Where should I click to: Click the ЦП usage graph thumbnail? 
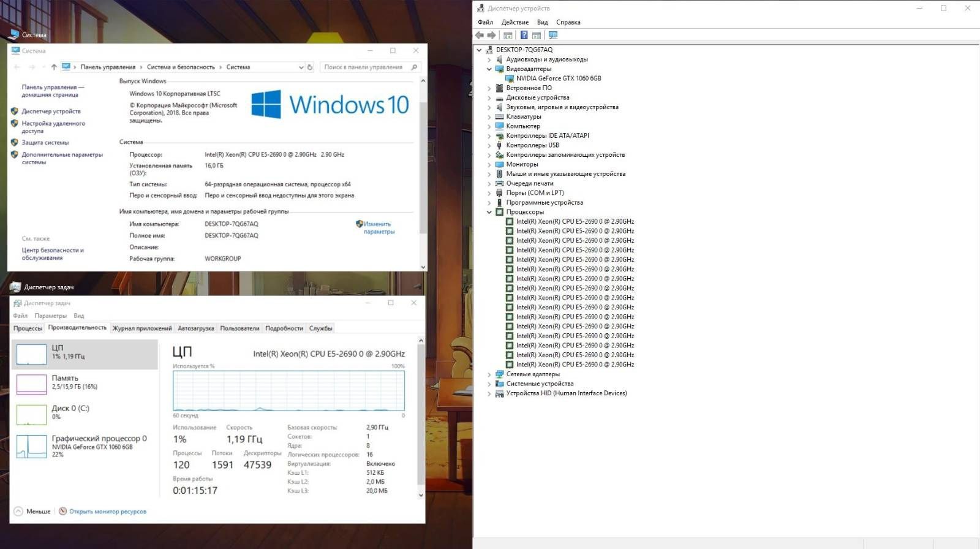coord(31,354)
